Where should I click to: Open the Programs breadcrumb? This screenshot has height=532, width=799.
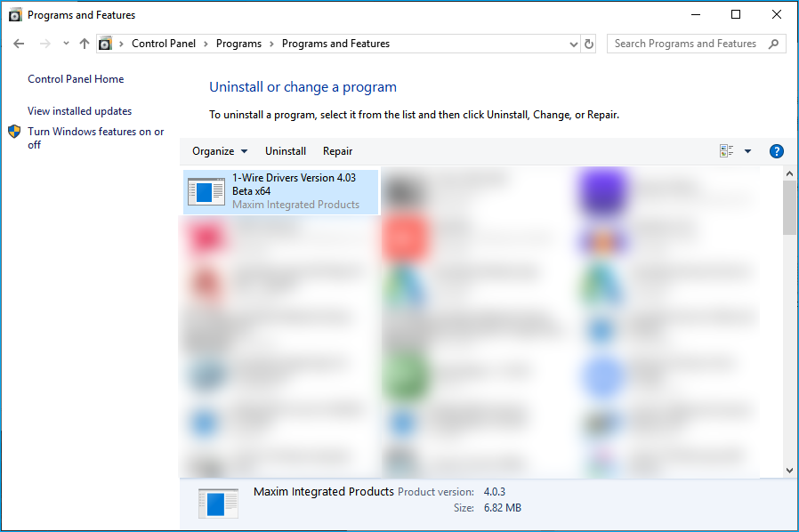(x=238, y=44)
